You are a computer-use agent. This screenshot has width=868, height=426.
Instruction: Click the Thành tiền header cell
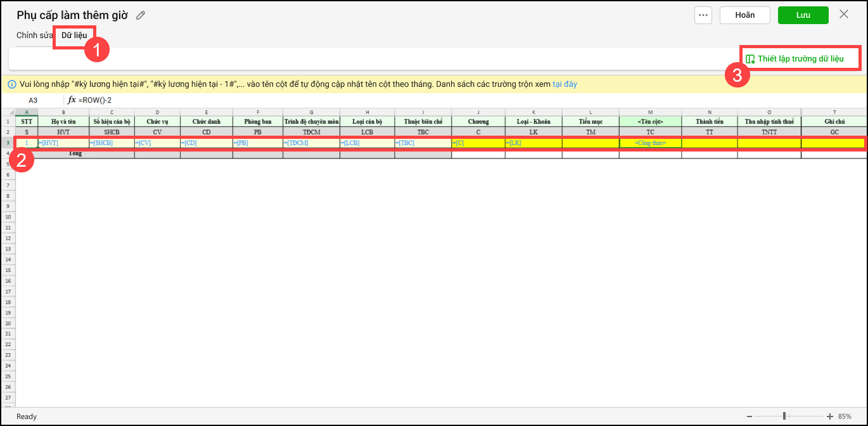point(709,121)
